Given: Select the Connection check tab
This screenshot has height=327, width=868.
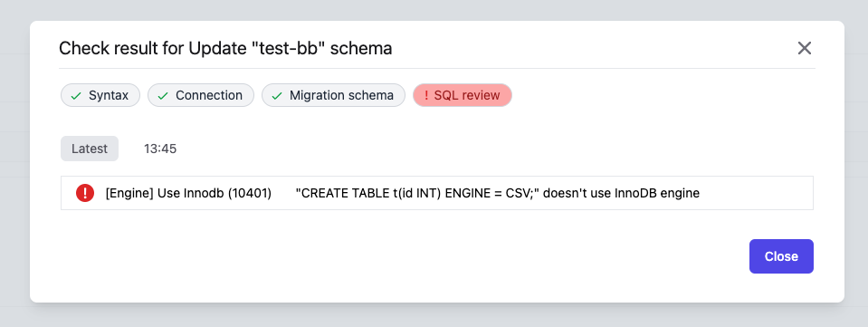Looking at the screenshot, I should tap(201, 95).
